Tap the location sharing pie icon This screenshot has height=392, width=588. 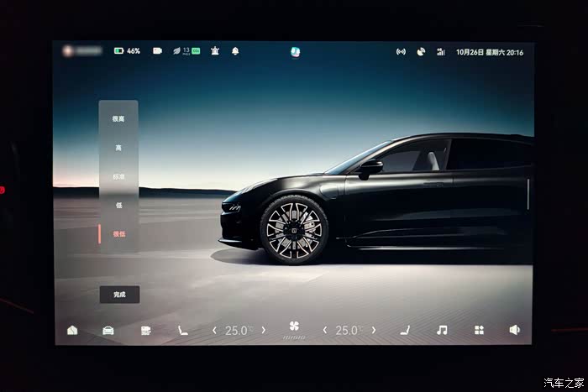pyautogui.click(x=421, y=52)
